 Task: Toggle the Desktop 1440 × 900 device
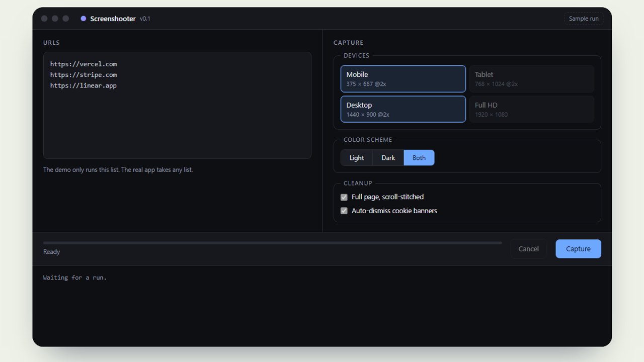(x=403, y=109)
